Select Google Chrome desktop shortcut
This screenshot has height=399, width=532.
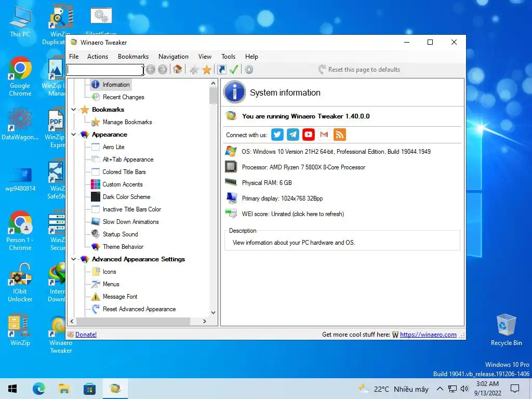pyautogui.click(x=20, y=77)
